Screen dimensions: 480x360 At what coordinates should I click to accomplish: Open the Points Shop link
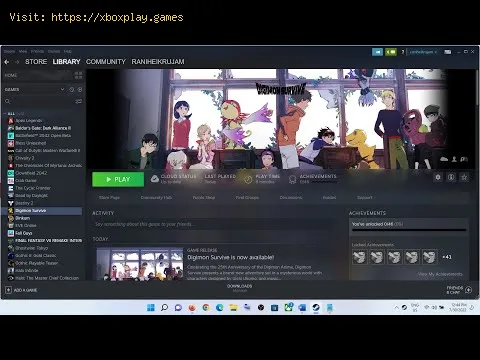[204, 198]
